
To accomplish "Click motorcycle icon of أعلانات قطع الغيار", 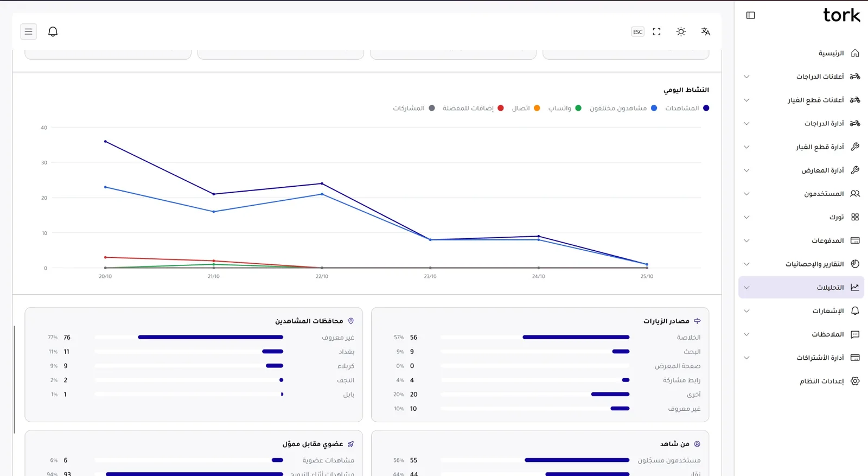I will pos(855,100).
